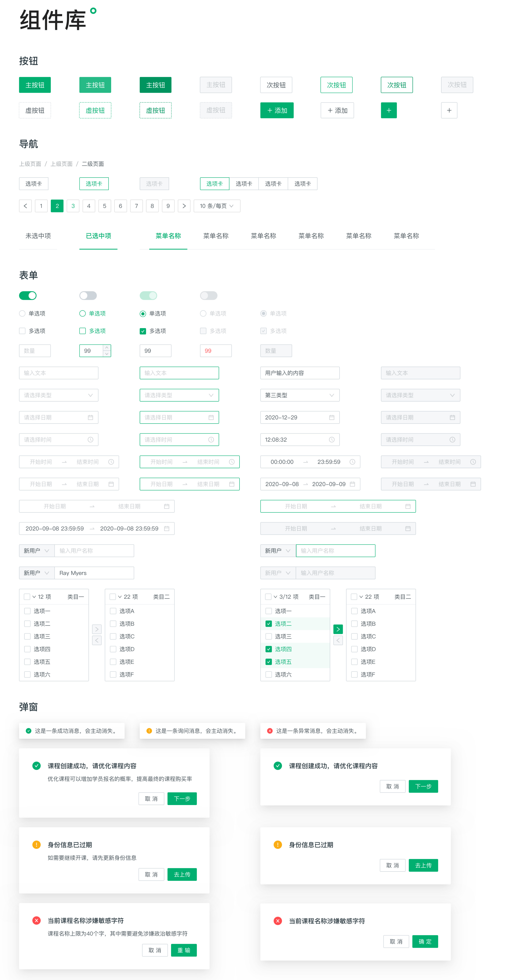Click the green 添加 button with plus
Viewport: 508px width, 980px height.
click(x=277, y=110)
